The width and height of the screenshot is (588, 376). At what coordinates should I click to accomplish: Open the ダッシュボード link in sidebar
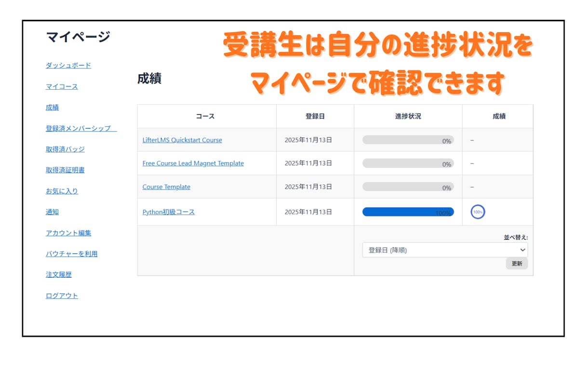[68, 66]
